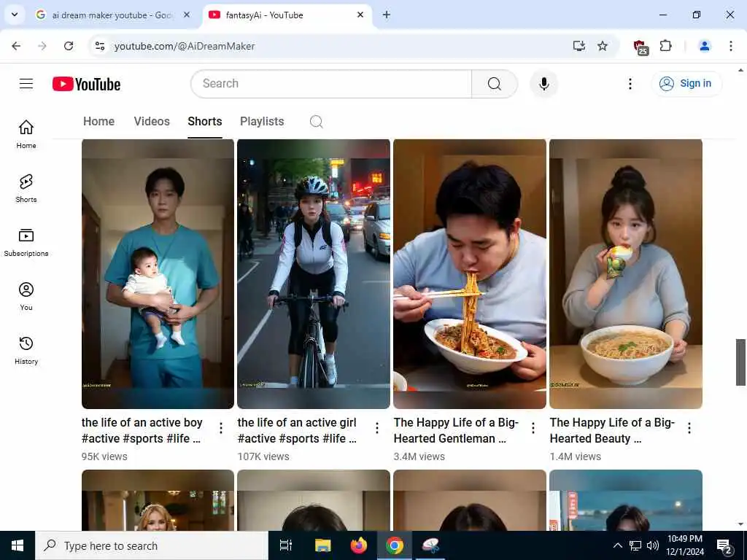Click the '3.4M views' text
This screenshot has width=747, height=560.
[419, 456]
